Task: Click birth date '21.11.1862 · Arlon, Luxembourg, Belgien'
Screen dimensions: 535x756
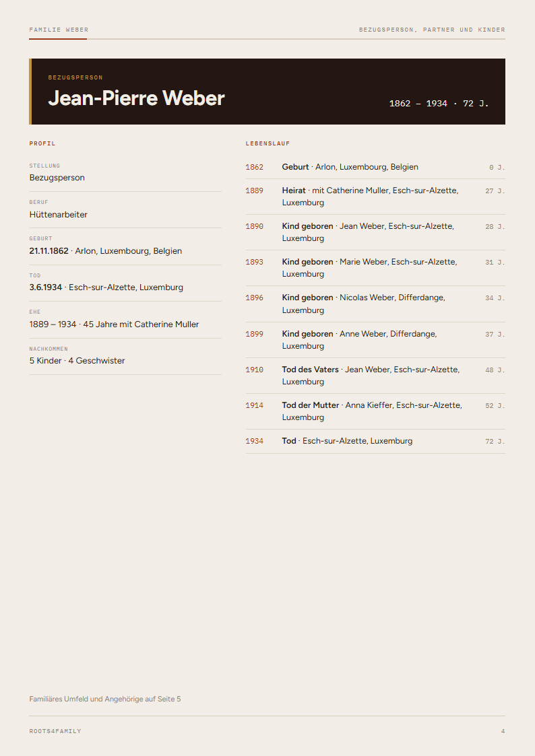Action: [x=106, y=250]
